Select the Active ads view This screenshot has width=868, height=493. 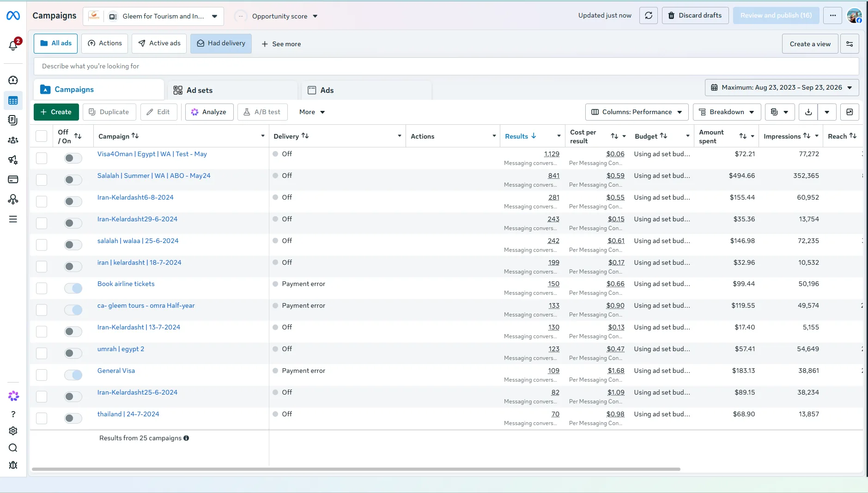(x=159, y=43)
